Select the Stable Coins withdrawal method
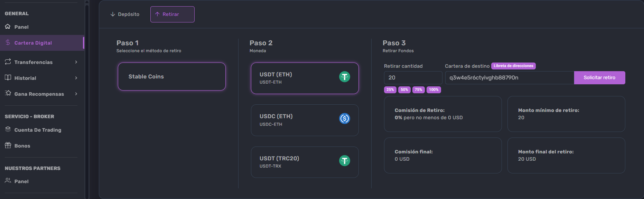 click(x=172, y=76)
